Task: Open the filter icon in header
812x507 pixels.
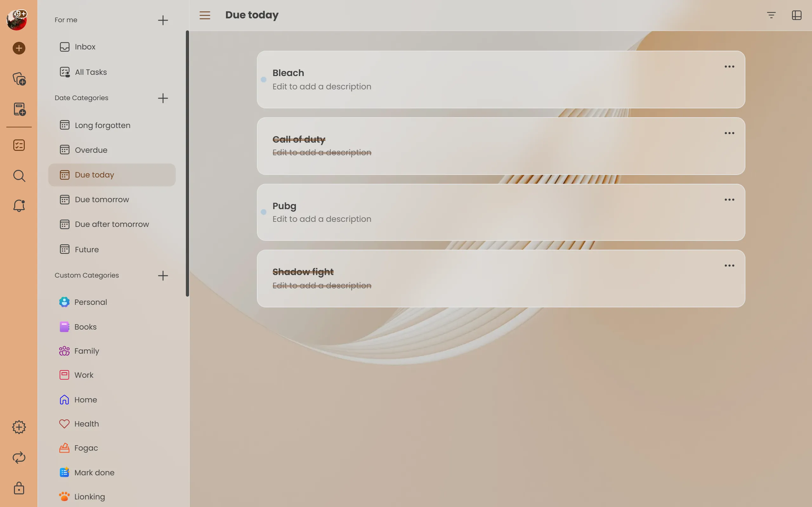Action: 771,15
